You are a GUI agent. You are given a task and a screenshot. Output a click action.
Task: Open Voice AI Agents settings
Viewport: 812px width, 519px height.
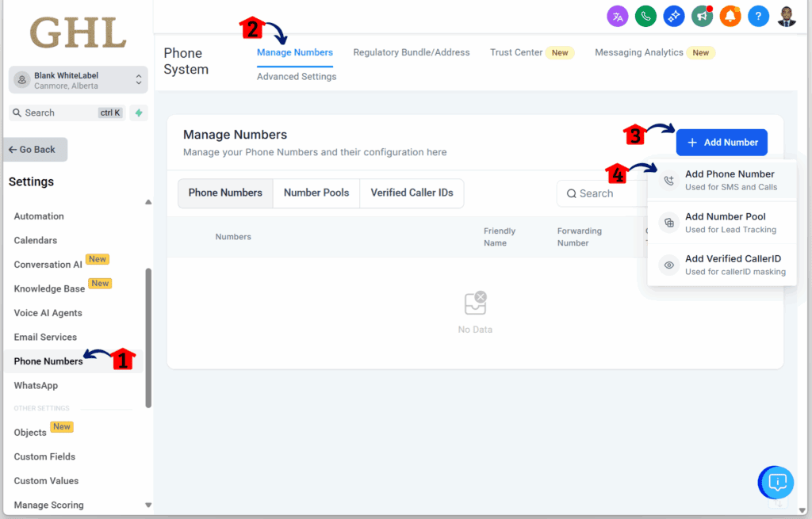[48, 313]
